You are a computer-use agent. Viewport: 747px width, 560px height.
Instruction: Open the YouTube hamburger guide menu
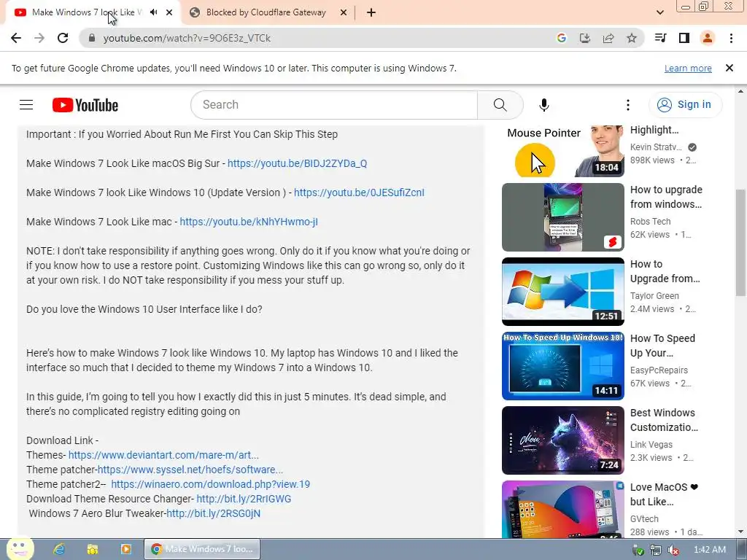point(26,105)
